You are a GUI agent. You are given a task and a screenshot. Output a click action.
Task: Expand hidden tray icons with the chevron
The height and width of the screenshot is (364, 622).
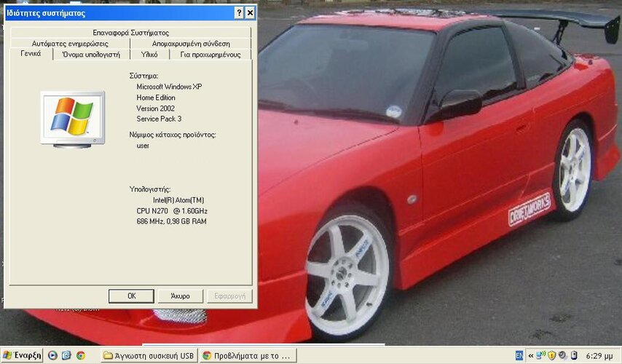(530, 356)
